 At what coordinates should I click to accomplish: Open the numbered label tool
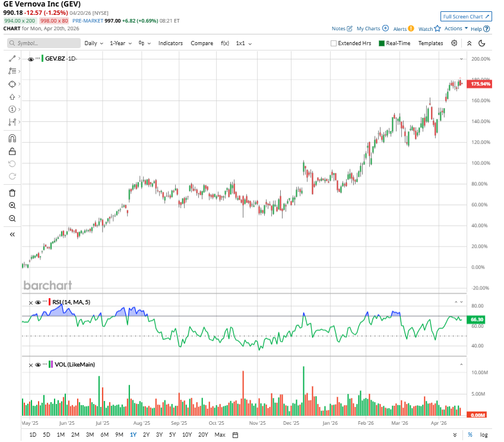pyautogui.click(x=12, y=109)
